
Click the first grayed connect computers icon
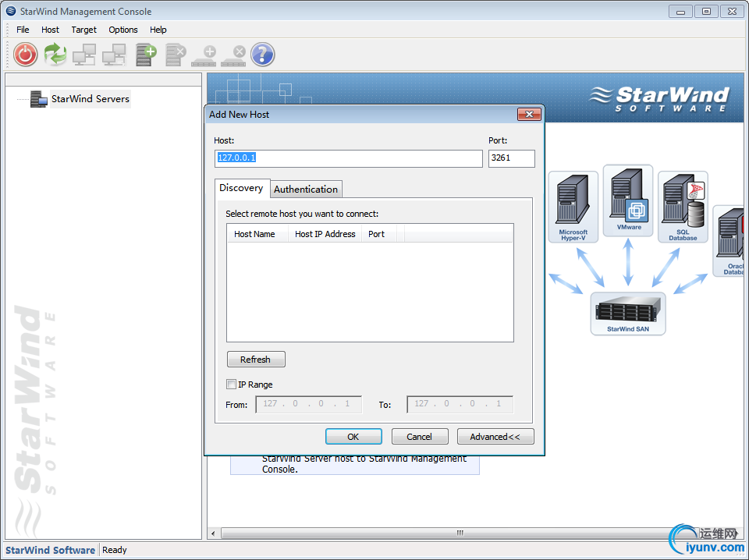click(x=84, y=55)
